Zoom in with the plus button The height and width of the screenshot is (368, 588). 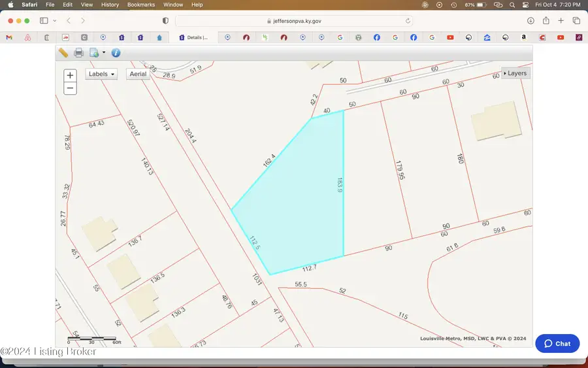point(70,75)
